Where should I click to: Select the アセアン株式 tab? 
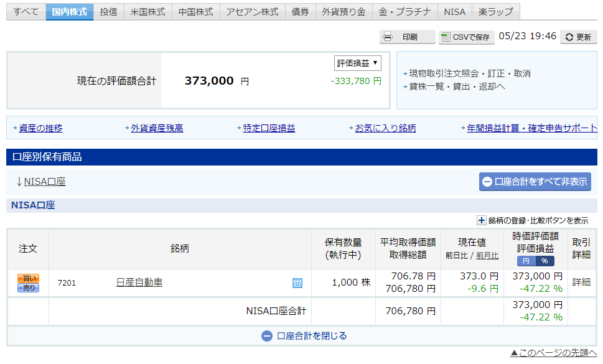click(252, 12)
